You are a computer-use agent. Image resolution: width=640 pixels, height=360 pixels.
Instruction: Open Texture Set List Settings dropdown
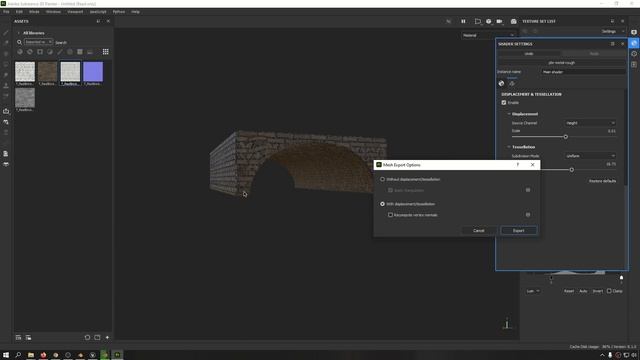[612, 31]
